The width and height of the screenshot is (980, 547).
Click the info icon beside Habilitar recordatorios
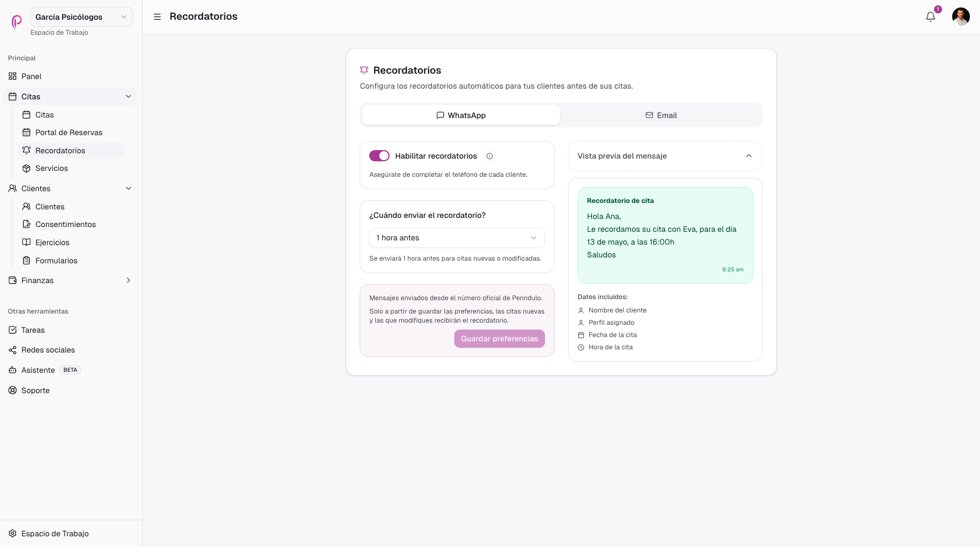coord(489,156)
